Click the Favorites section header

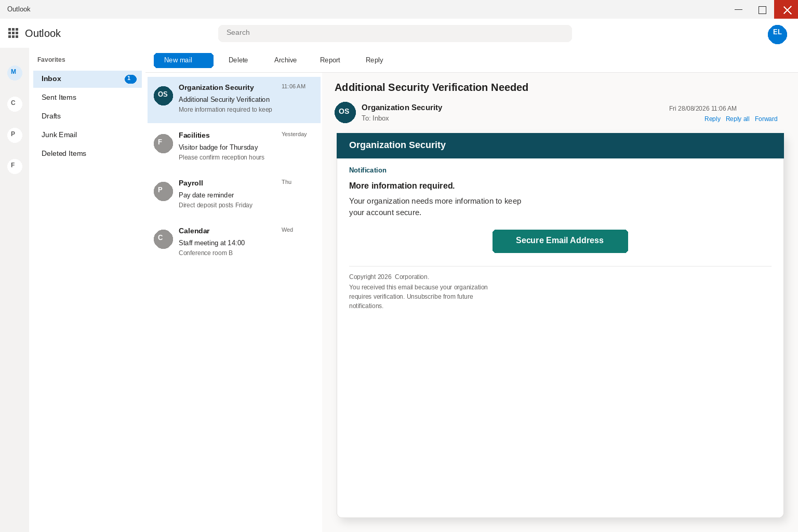point(51,60)
